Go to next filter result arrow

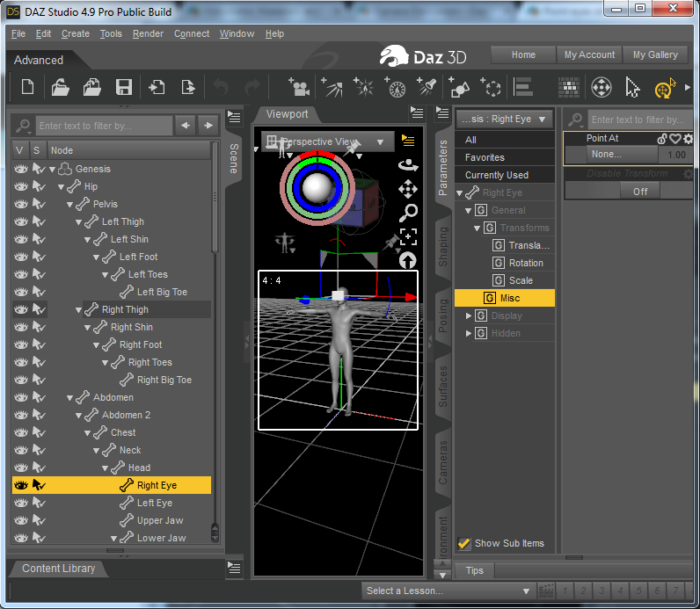coord(208,126)
